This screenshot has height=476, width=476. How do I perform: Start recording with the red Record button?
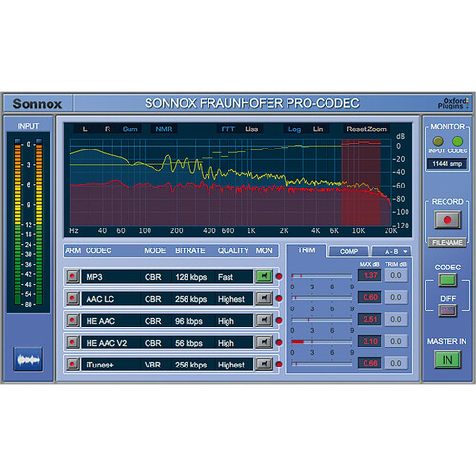[x=447, y=220]
